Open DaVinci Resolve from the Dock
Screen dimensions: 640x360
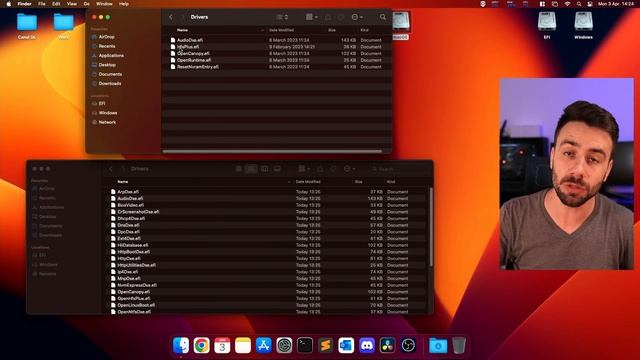tap(387, 346)
